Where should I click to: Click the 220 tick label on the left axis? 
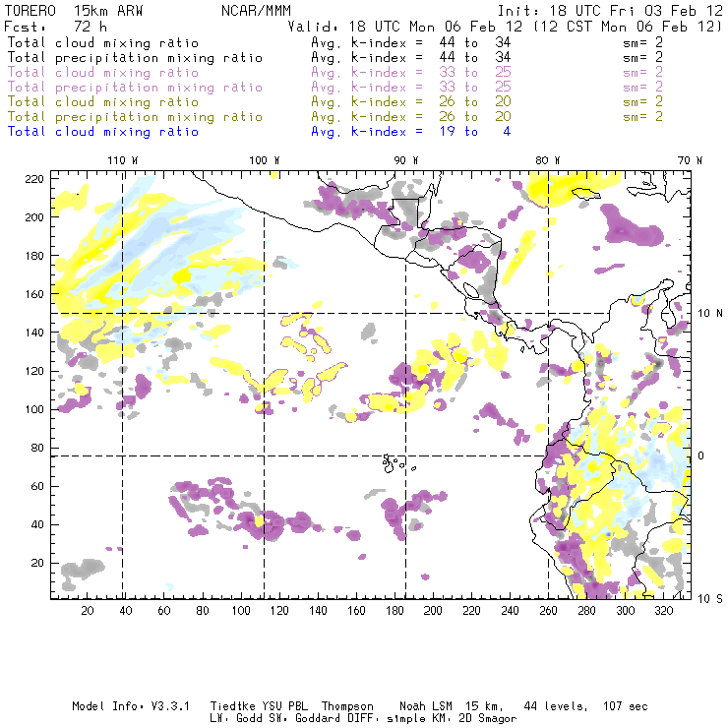(36, 178)
